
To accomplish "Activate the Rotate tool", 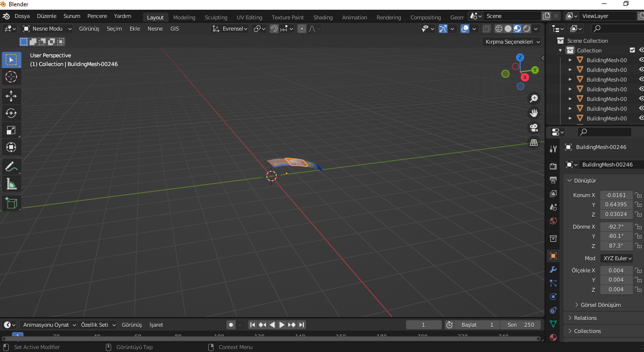I will (11, 113).
